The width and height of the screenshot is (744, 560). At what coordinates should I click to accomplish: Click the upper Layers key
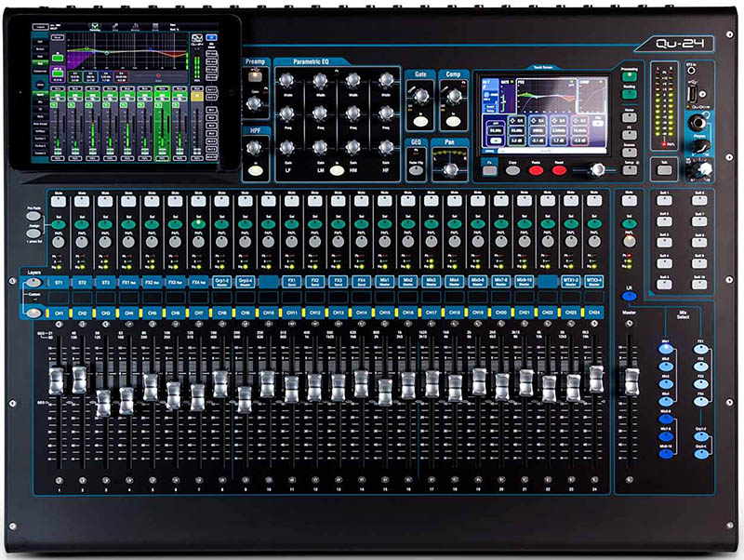coord(33,283)
